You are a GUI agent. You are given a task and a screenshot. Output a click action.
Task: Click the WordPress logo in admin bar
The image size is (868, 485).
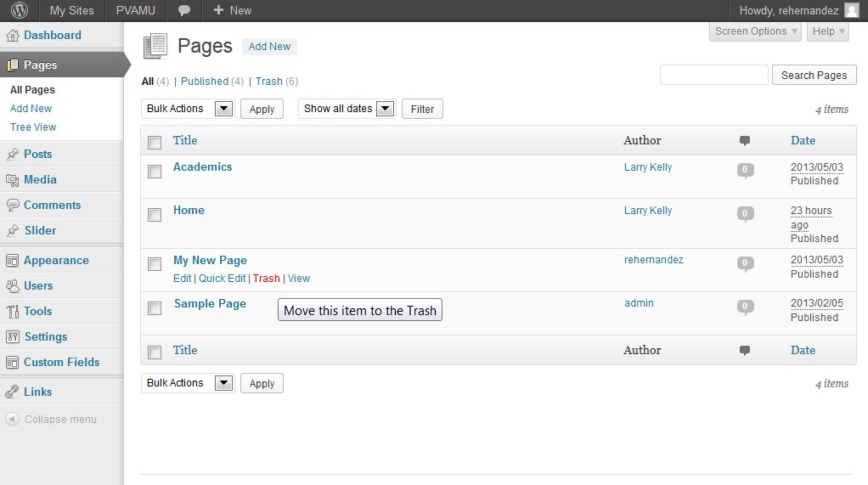click(x=20, y=10)
